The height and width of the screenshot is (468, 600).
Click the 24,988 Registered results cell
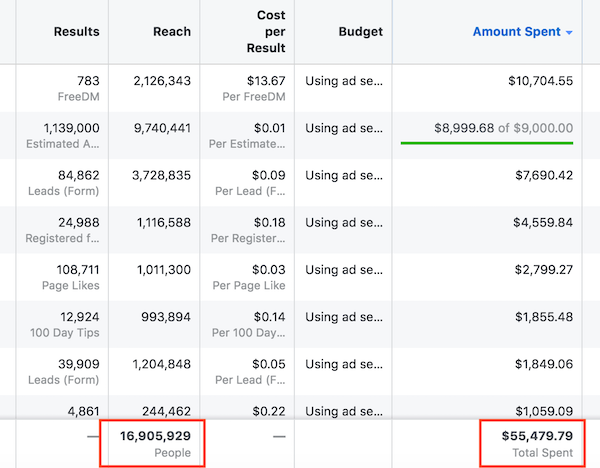pos(78,223)
